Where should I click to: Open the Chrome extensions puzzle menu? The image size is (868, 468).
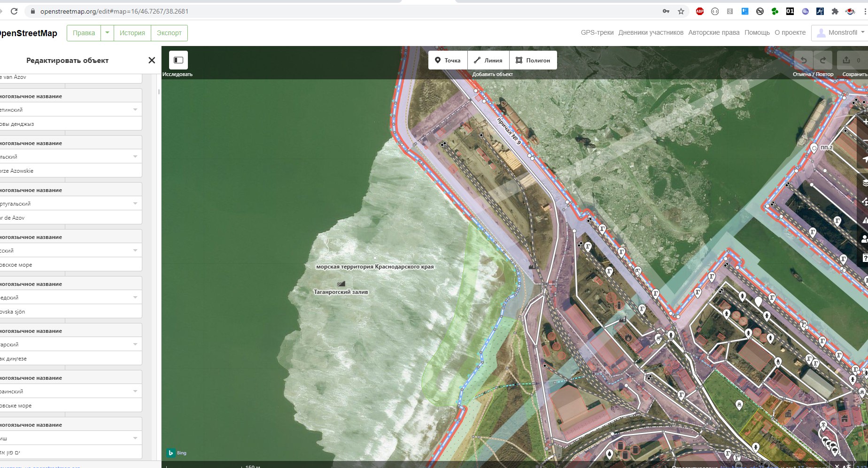point(835,11)
